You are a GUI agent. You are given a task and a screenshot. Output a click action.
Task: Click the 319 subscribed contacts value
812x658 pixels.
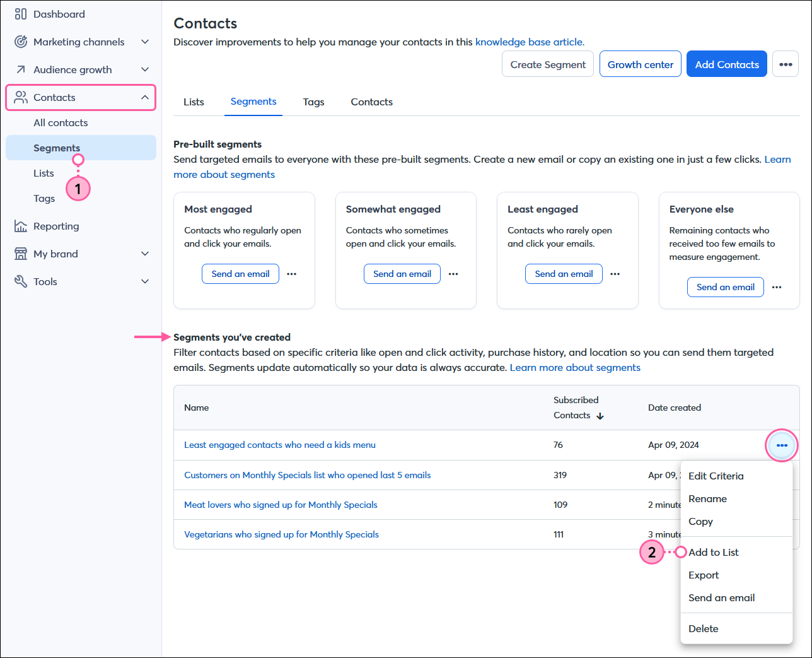point(560,475)
